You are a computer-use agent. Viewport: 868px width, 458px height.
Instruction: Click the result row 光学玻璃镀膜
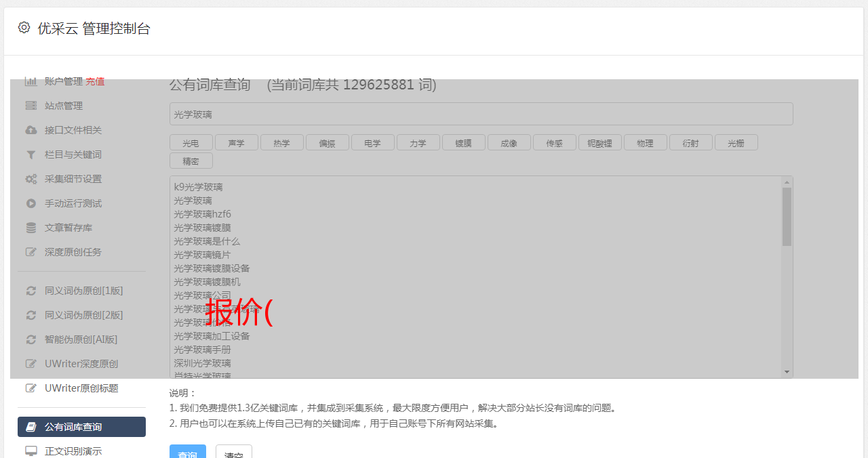(202, 228)
